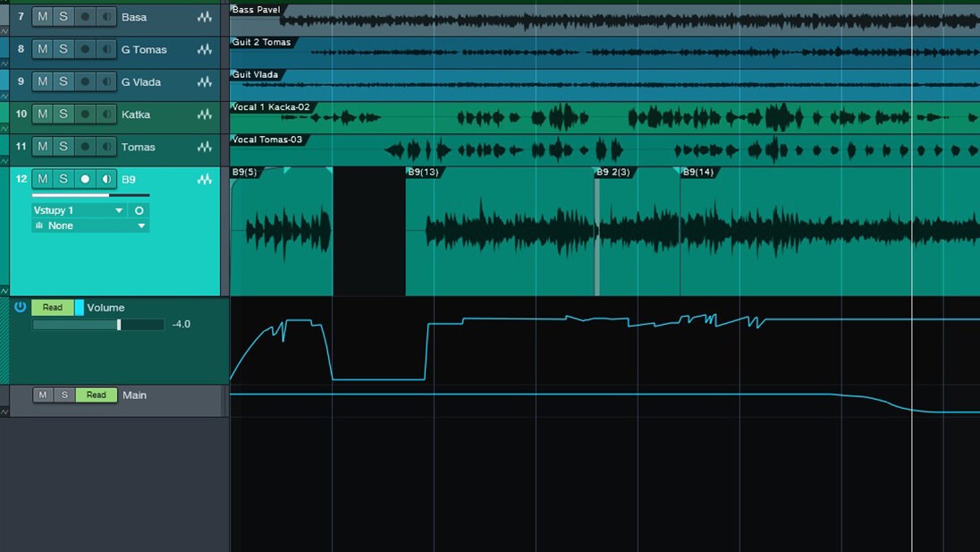This screenshot has width=980, height=552.
Task: Enable monitor on G Vlada track
Action: (106, 81)
